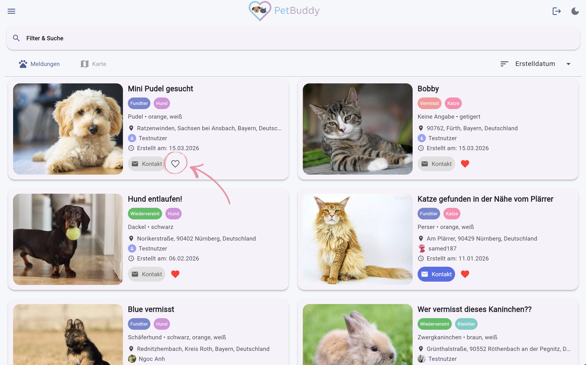Click the dropdown arrow beside Erstelldatum

point(568,64)
